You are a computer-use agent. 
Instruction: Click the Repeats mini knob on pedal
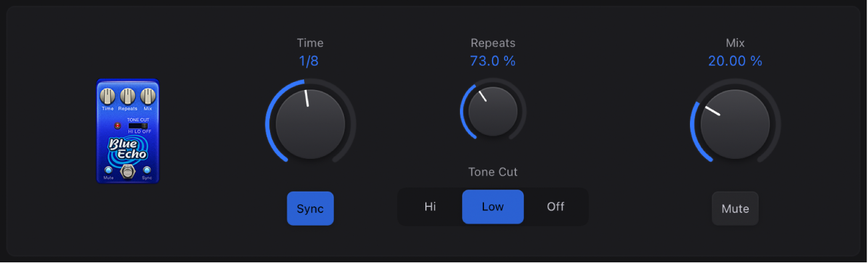pos(128,96)
